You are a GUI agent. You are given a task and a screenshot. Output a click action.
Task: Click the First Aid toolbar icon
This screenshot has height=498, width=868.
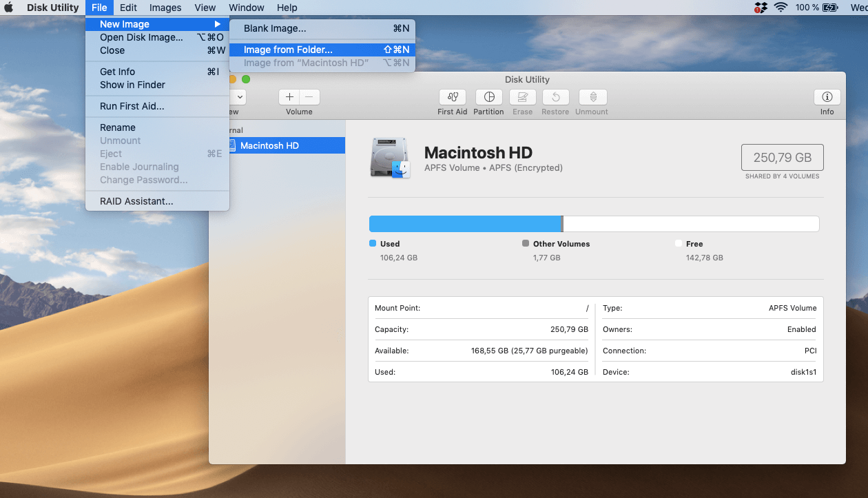point(452,97)
